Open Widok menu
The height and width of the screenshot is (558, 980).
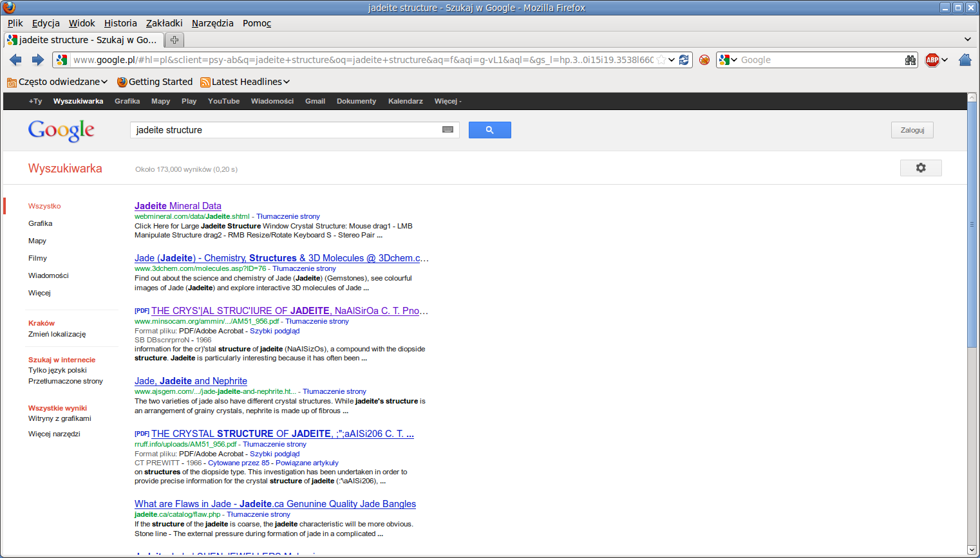[x=82, y=23]
